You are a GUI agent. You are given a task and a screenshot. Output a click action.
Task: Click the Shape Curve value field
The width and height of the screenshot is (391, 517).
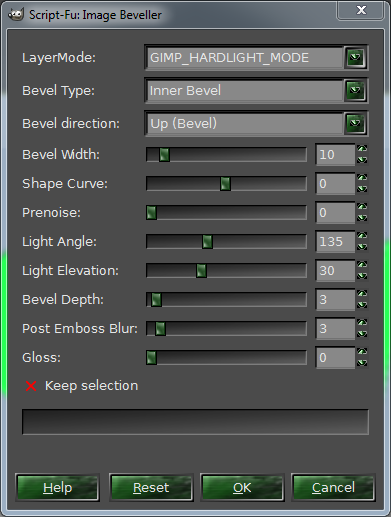tap(335, 184)
